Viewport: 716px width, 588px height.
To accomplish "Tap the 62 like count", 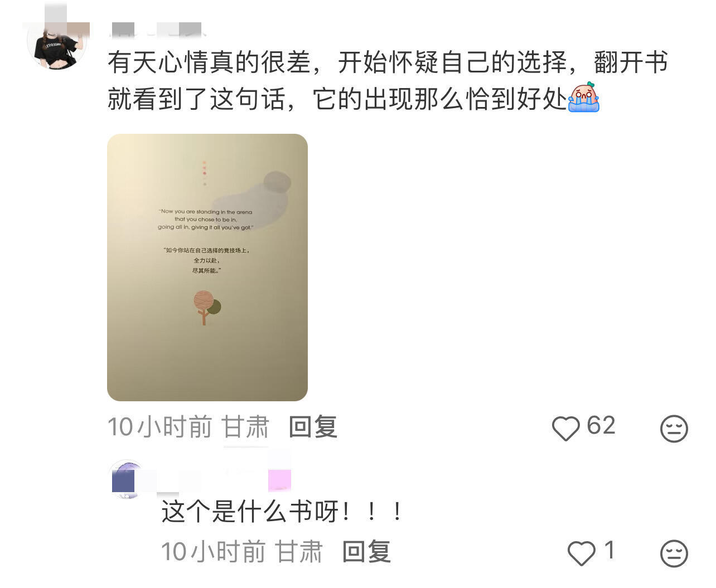I will click(601, 426).
